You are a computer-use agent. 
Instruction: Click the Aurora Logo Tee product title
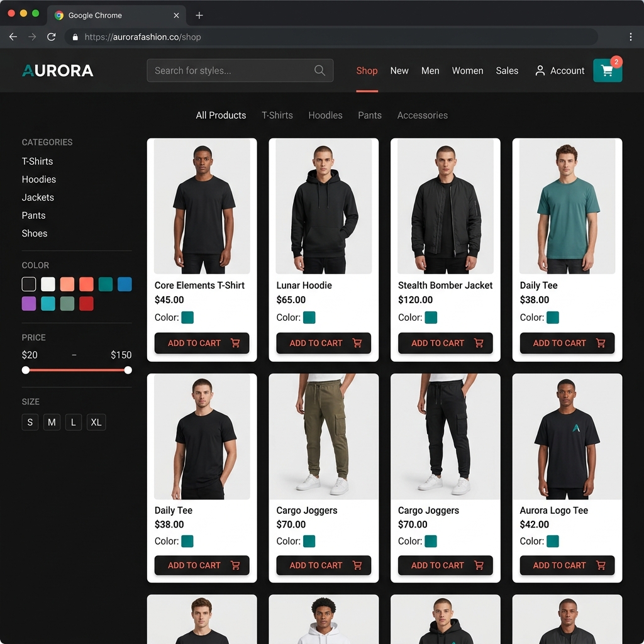click(x=553, y=511)
